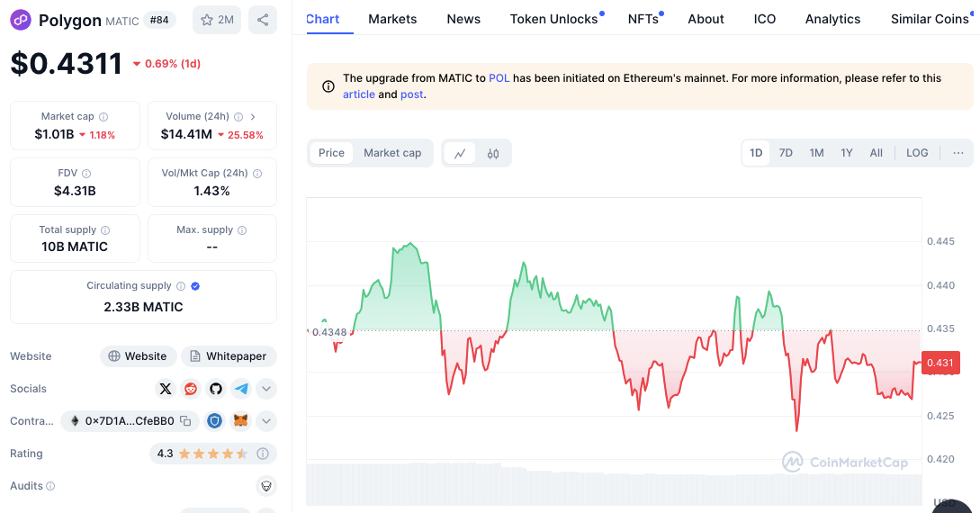Copy the contract address
This screenshot has width=980, height=513.
click(185, 421)
